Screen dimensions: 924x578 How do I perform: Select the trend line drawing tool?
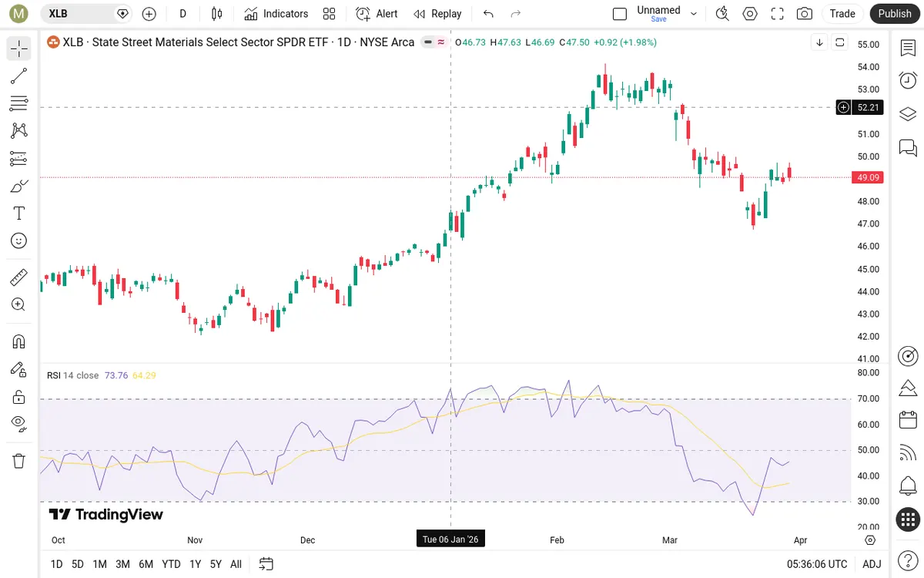[19, 76]
